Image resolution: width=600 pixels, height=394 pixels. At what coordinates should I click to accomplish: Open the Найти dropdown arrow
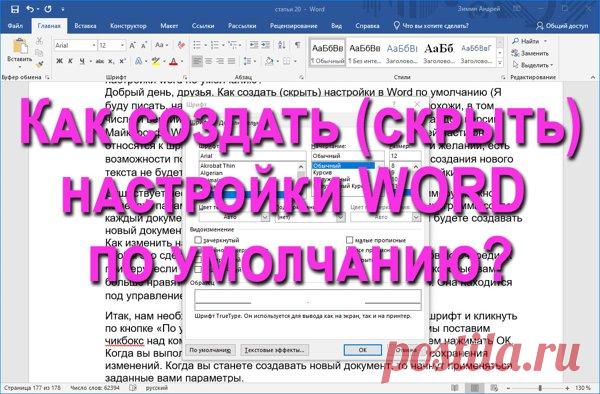tap(545, 41)
